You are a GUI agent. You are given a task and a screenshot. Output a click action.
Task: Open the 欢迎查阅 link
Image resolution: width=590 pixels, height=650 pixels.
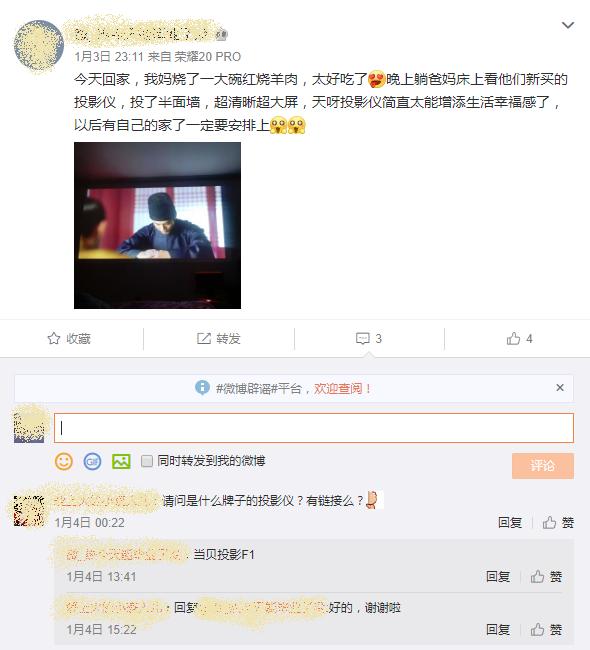pos(342,388)
